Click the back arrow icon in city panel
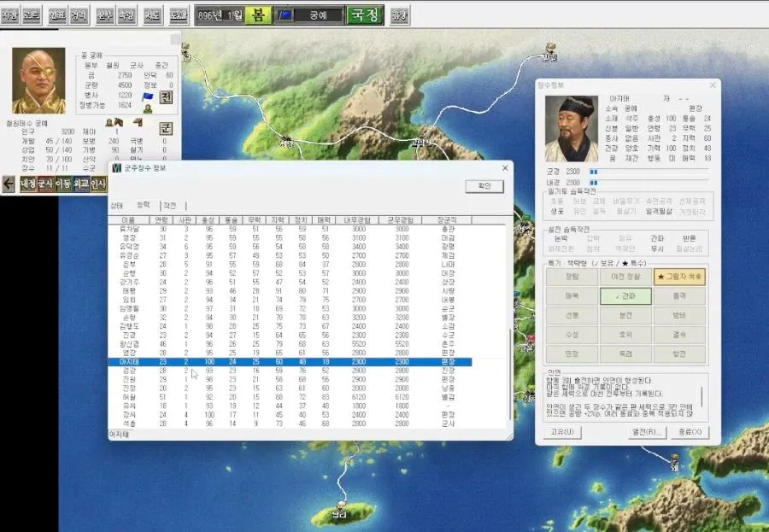The image size is (769, 532). click(x=9, y=184)
